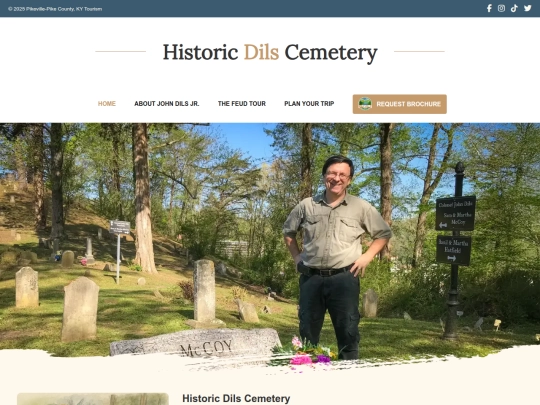The height and width of the screenshot is (405, 540).
Task: Click the Basil & Martha Hatfield sign
Action: [453, 250]
